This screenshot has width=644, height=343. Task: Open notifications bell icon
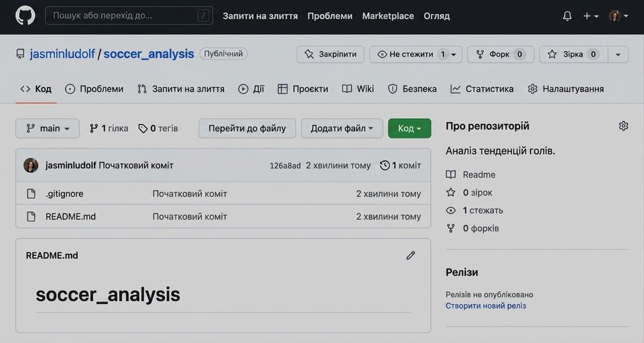[x=567, y=16]
